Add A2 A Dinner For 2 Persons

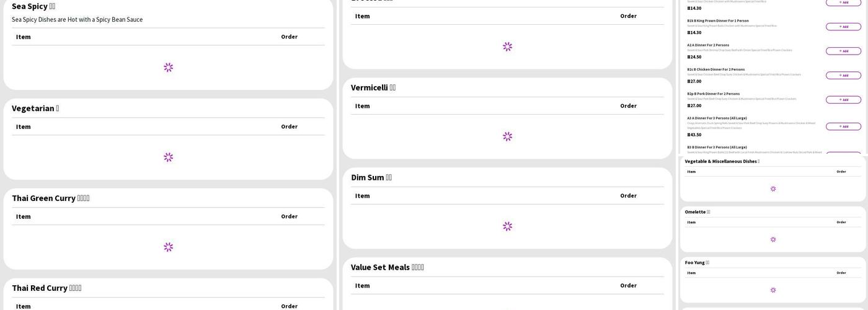coord(843,51)
